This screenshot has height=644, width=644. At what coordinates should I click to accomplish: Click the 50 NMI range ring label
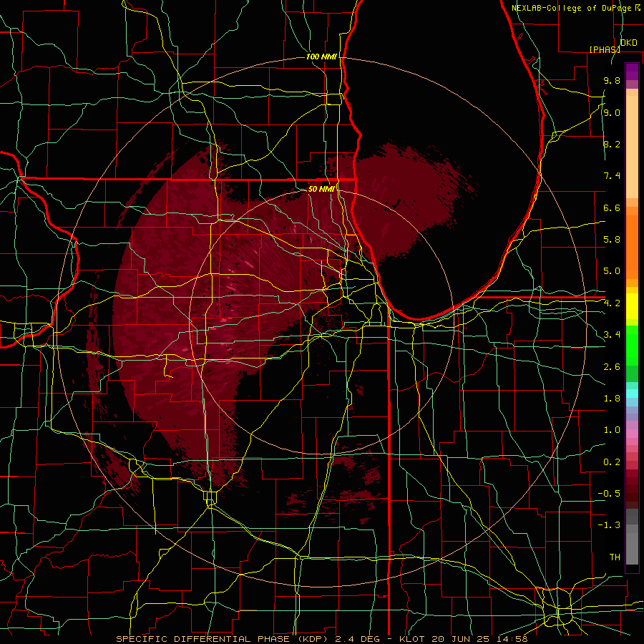click(321, 189)
